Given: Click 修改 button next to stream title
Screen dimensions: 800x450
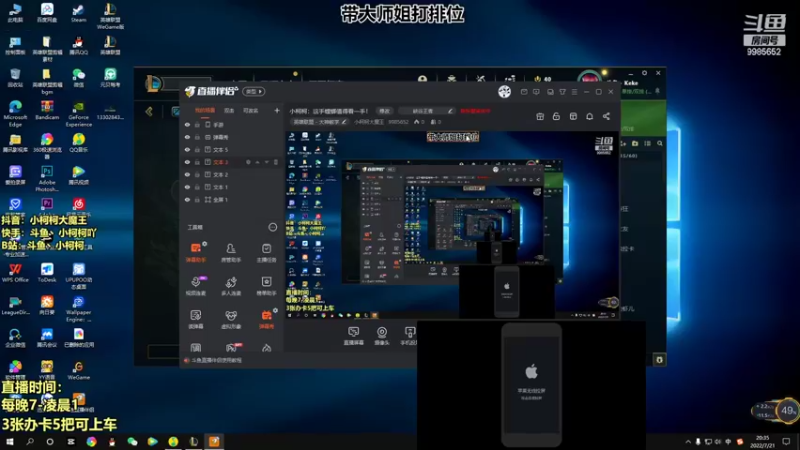Looking at the screenshot, I should 384,111.
